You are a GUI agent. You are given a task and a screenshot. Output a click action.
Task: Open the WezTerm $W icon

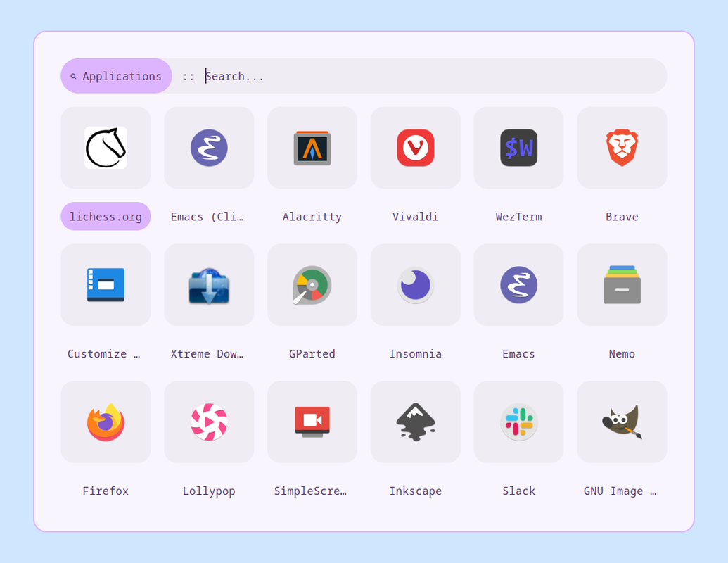pyautogui.click(x=518, y=148)
